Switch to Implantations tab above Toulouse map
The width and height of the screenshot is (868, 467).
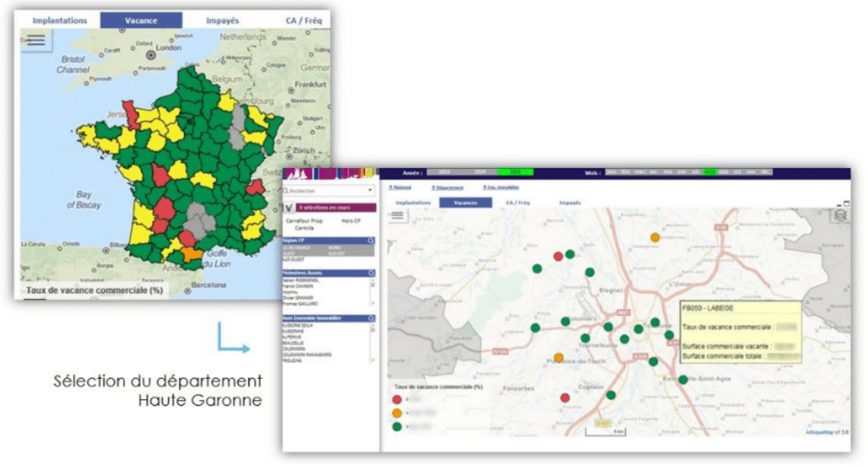(x=413, y=203)
